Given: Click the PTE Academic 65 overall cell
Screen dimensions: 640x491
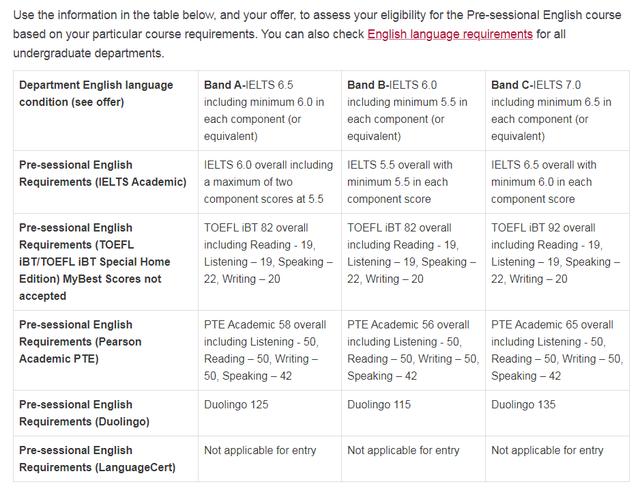Looking at the screenshot, I should tap(558, 350).
